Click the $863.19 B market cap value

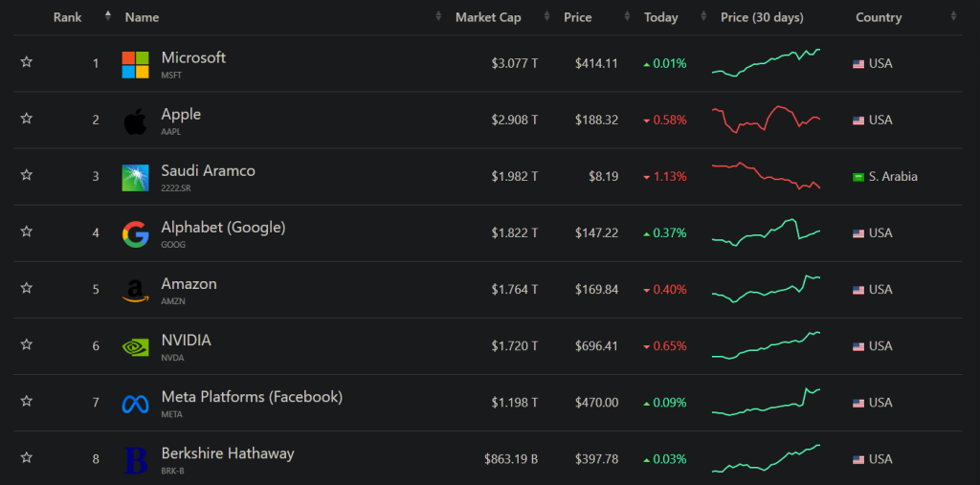point(511,459)
